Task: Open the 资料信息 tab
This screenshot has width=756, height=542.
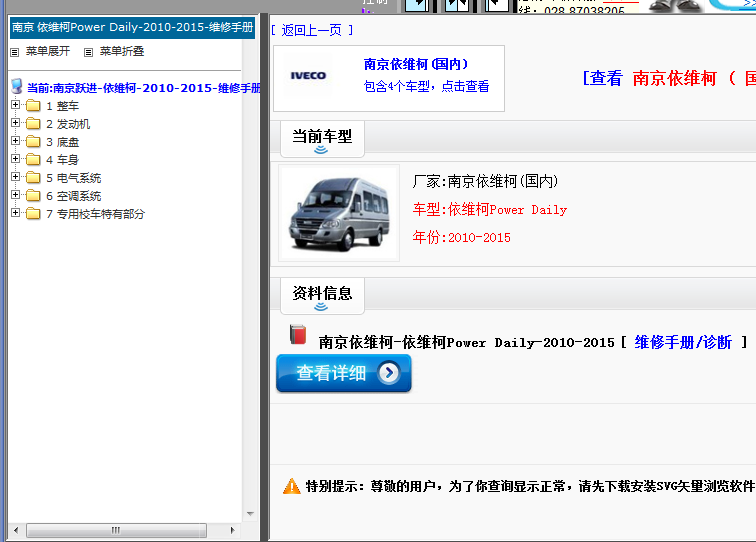Action: (322, 296)
